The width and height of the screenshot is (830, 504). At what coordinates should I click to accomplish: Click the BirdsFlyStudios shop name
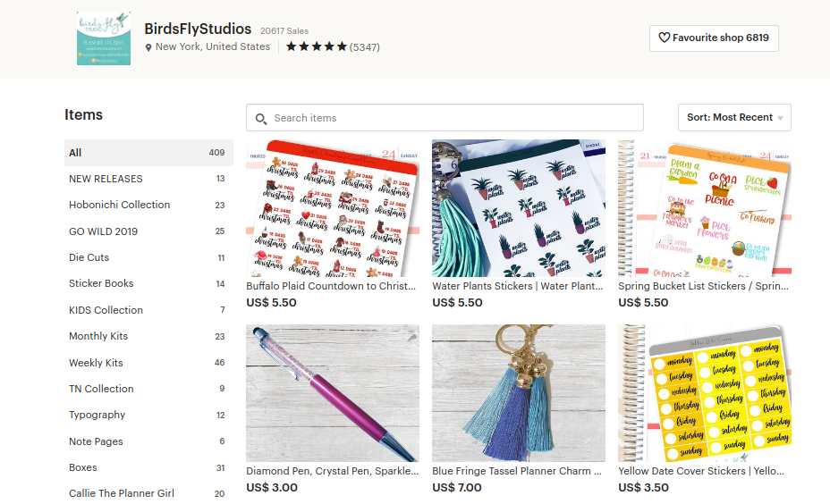198,29
